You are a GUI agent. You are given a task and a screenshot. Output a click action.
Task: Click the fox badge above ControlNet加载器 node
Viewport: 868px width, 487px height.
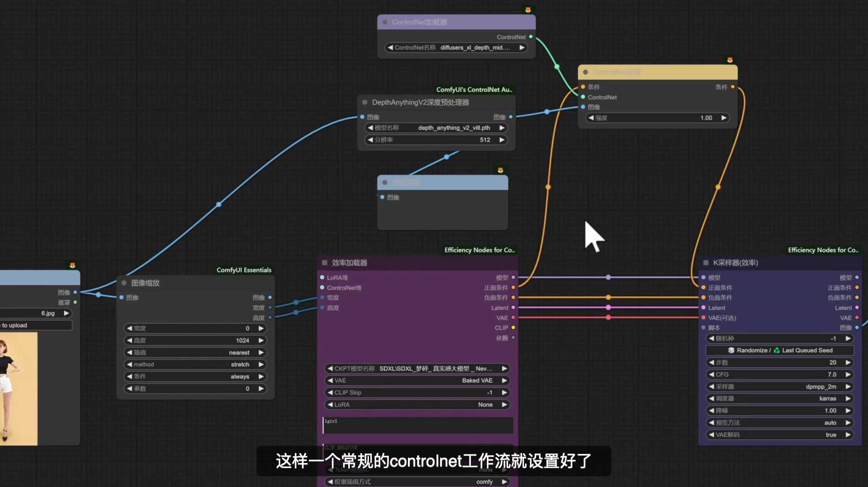[529, 8]
